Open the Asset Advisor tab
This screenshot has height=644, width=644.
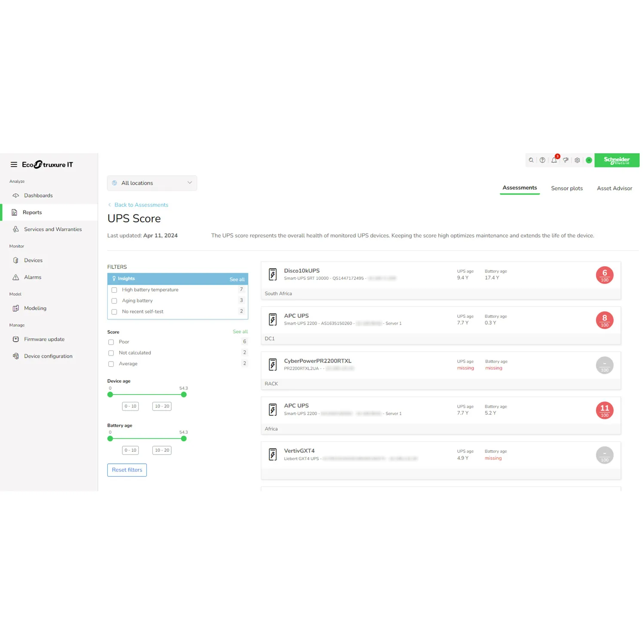pos(614,188)
